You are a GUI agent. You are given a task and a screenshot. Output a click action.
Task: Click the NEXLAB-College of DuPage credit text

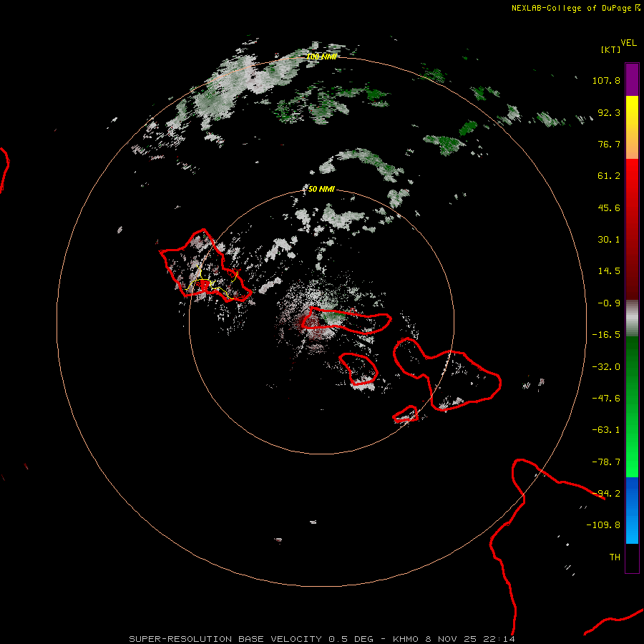pyautogui.click(x=576, y=8)
